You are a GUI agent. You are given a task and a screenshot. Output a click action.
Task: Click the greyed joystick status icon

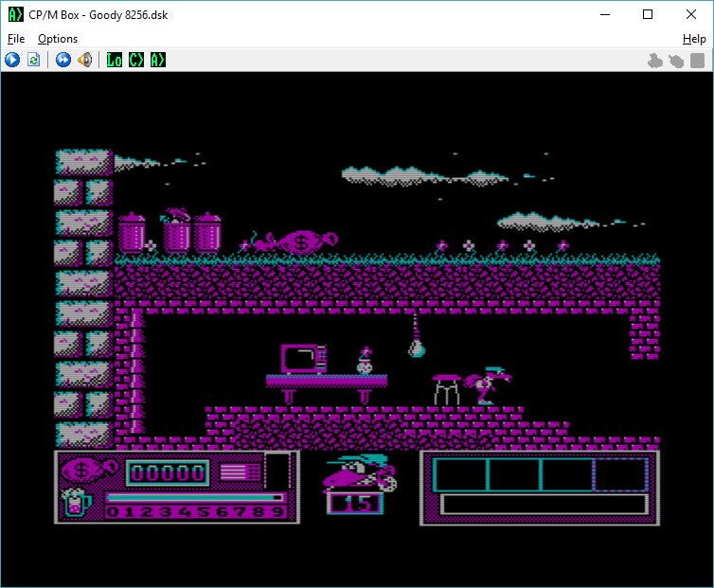[655, 61]
